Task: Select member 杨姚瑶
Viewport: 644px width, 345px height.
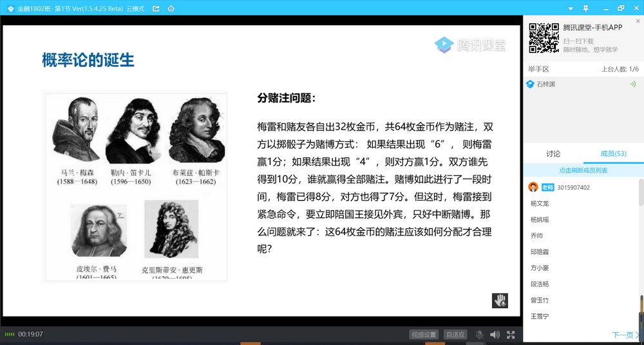Action: pos(540,220)
